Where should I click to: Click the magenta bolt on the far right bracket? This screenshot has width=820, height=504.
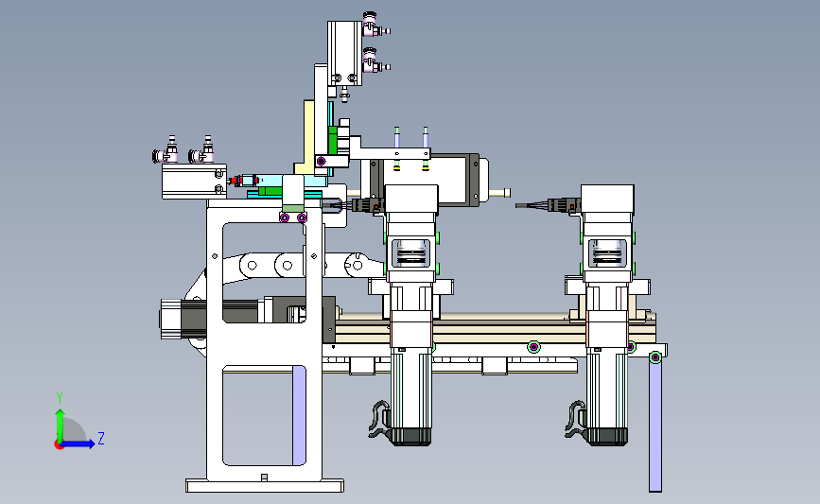click(x=655, y=357)
